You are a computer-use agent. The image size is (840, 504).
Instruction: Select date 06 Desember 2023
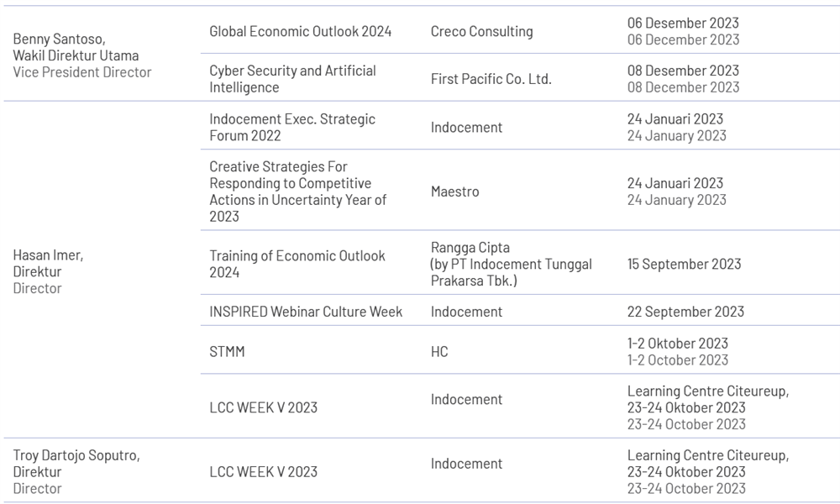(x=683, y=23)
